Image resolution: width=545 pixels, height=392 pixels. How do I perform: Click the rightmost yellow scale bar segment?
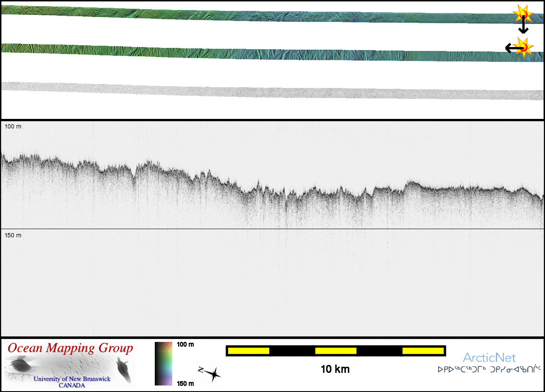point(422,351)
